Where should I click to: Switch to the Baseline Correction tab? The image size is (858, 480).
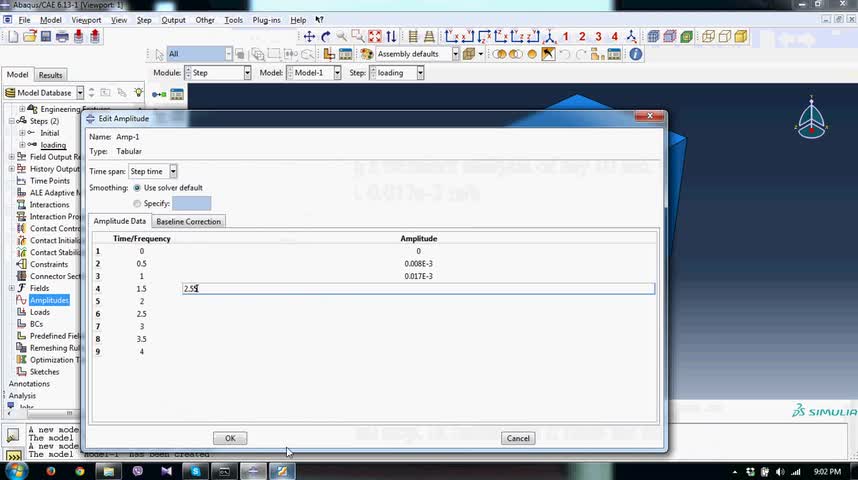point(188,222)
